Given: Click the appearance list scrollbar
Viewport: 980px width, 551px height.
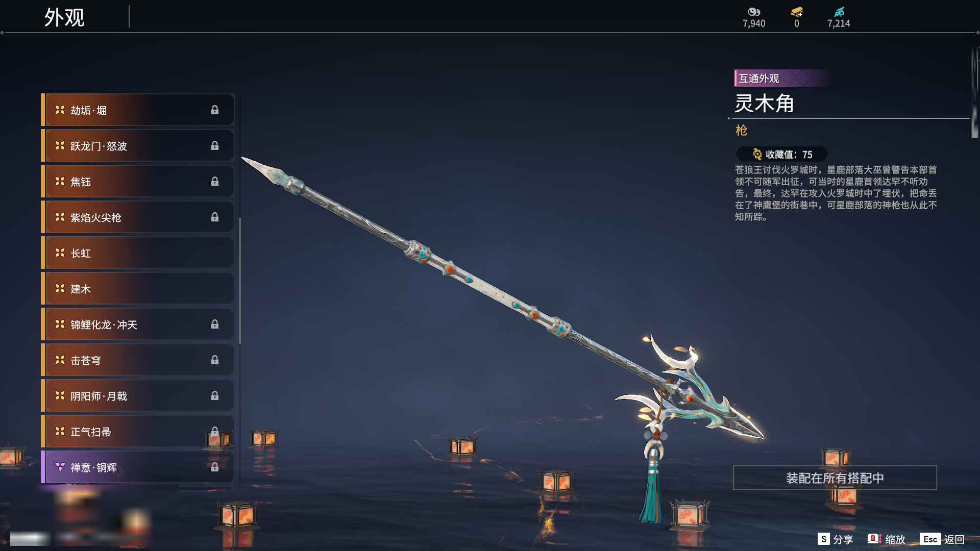Looking at the screenshot, I should 240,281.
